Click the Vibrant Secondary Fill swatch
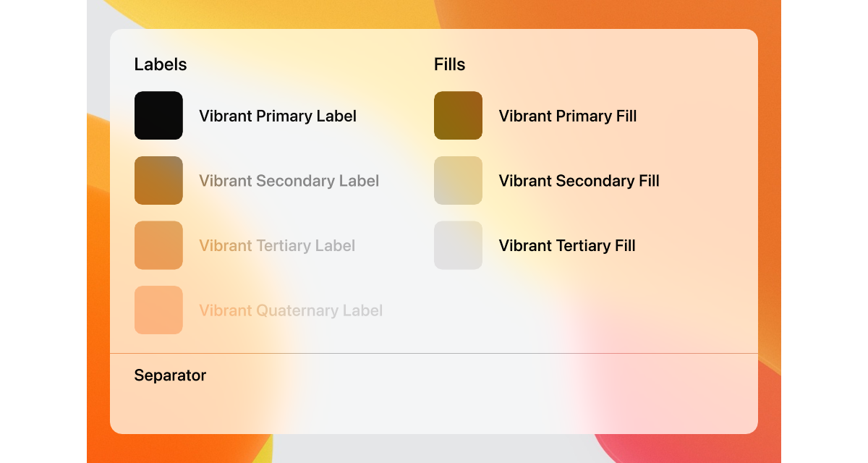The height and width of the screenshot is (463, 868). pos(458,181)
